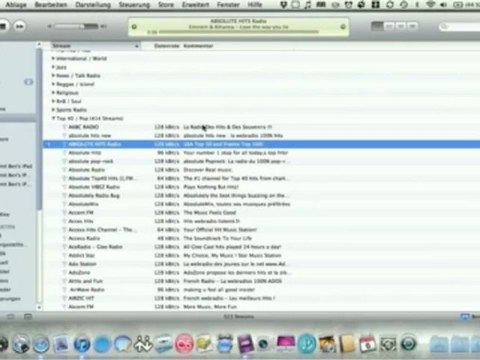
Task: Expand the International / World category
Action: pos(53,59)
